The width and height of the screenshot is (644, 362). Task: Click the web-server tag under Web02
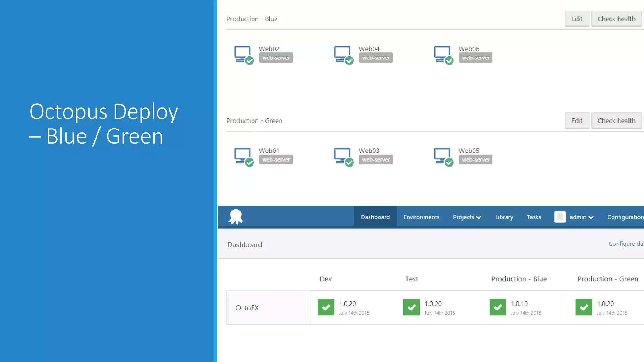coord(276,58)
